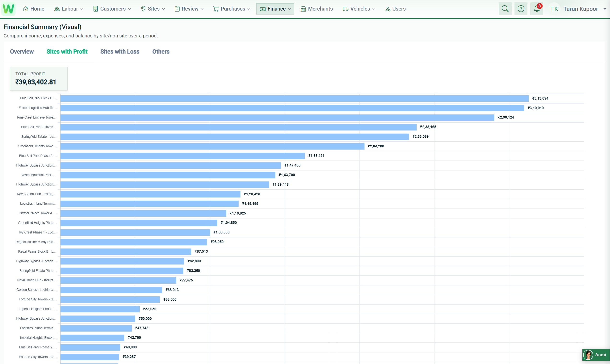Open the Aami assistant chat widget

pyautogui.click(x=596, y=355)
